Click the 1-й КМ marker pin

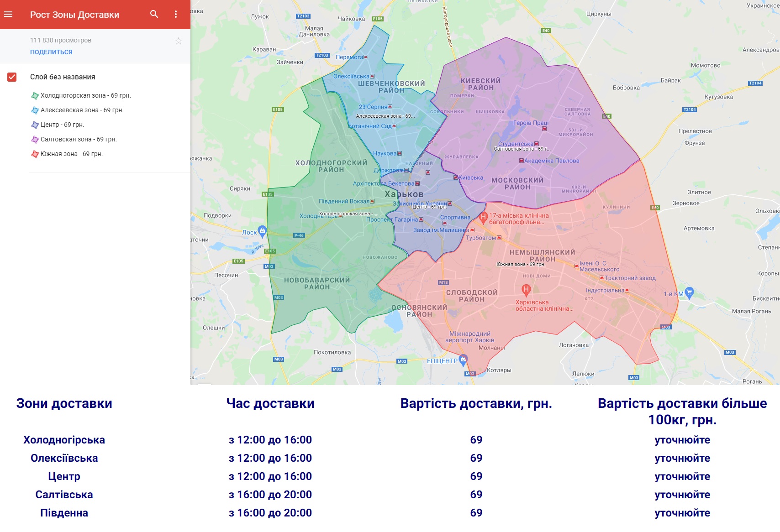coord(689,292)
